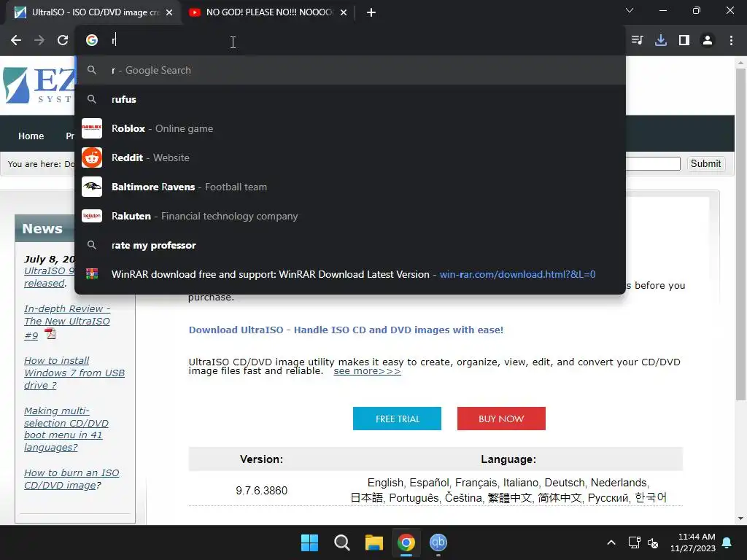Image resolution: width=747 pixels, height=560 pixels.
Task: Close the UltraISO tab
Action: (x=169, y=12)
